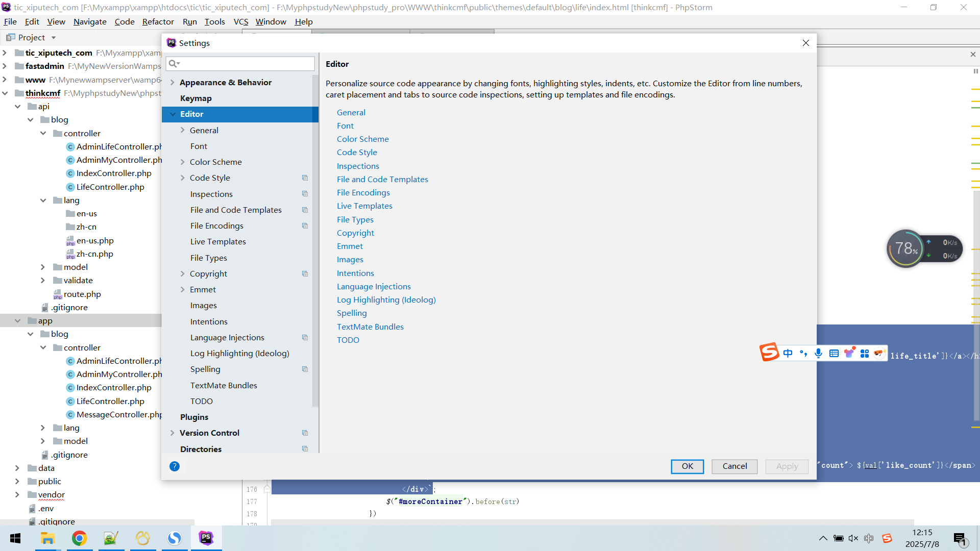The width and height of the screenshot is (980, 551).
Task: Click the project-level icon beside Inspections
Action: click(305, 194)
